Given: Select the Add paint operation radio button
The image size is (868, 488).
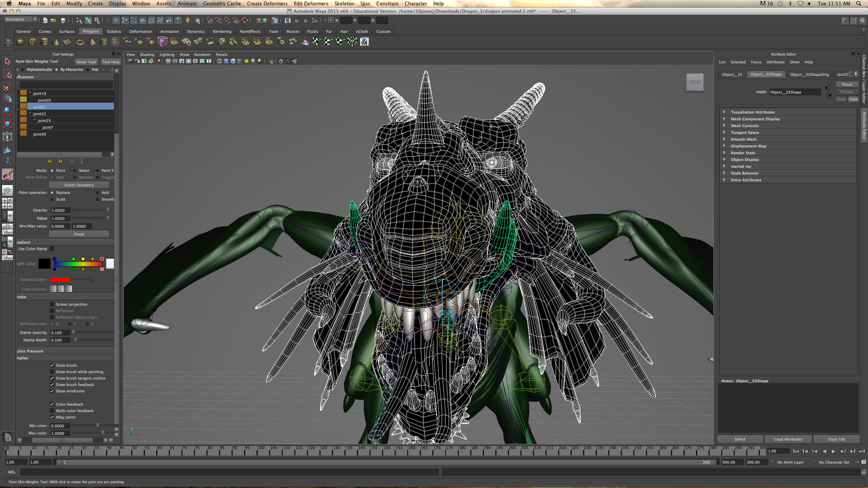Looking at the screenshot, I should point(98,192).
